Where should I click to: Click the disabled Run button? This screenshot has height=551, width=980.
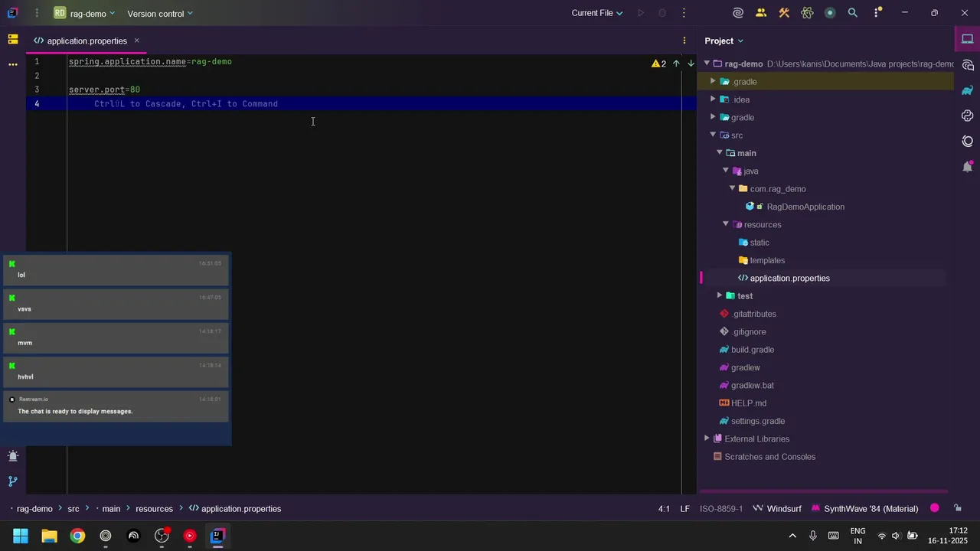click(x=641, y=13)
